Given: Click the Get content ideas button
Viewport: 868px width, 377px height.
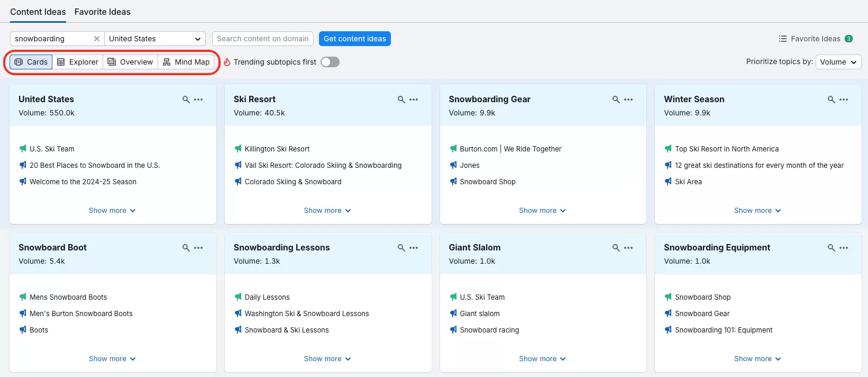Looking at the screenshot, I should coord(354,39).
